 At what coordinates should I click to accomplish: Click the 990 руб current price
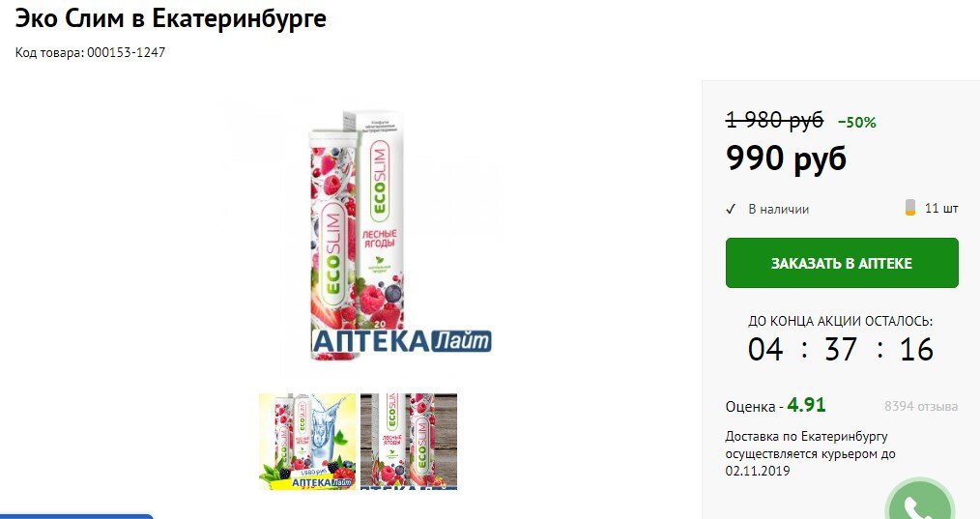point(787,159)
